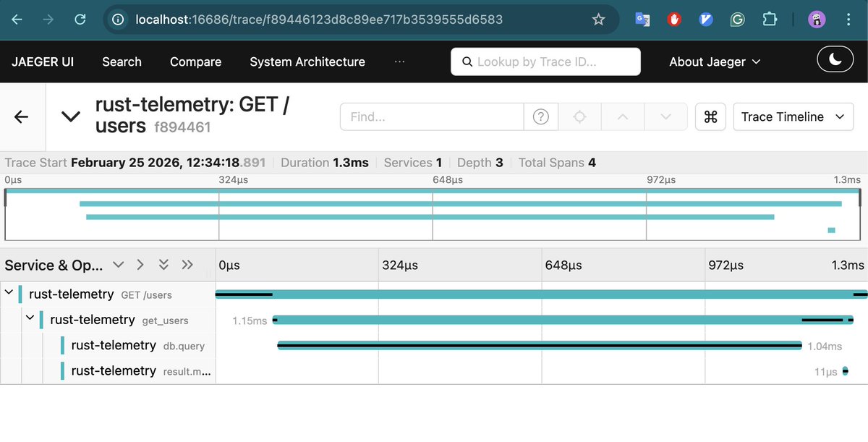Focus on matching spans target icon
Viewport: 868px width, 442px height.
click(x=579, y=116)
